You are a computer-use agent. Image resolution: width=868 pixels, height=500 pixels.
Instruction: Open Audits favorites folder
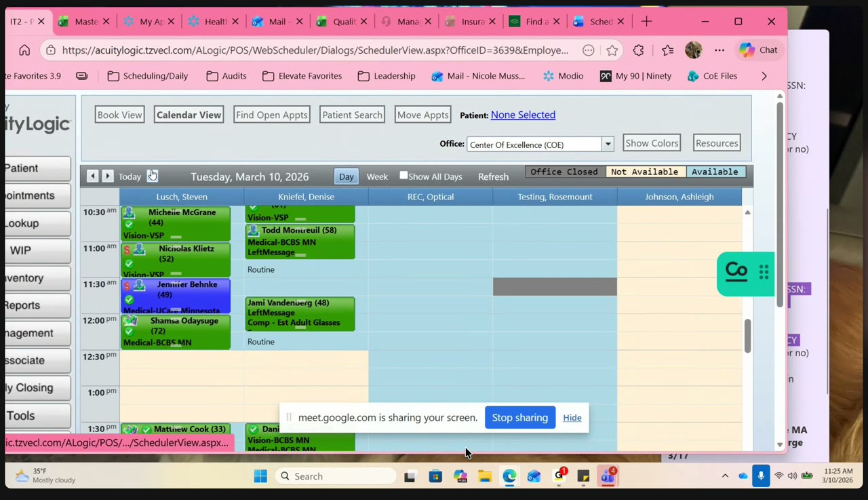pyautogui.click(x=226, y=76)
